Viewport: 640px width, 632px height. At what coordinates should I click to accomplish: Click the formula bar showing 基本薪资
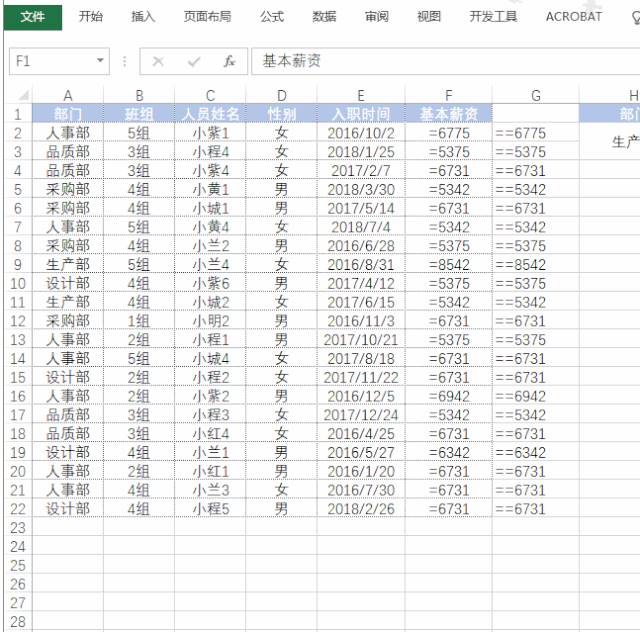pyautogui.click(x=445, y=61)
